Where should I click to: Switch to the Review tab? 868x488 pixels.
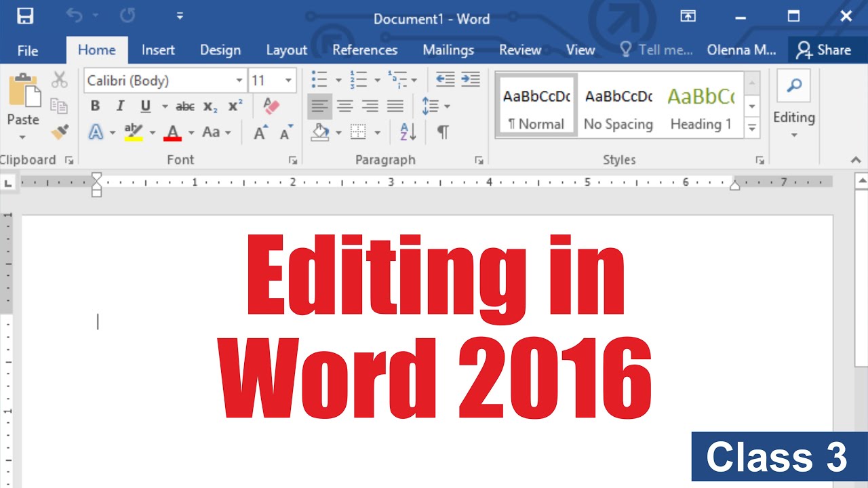[520, 50]
